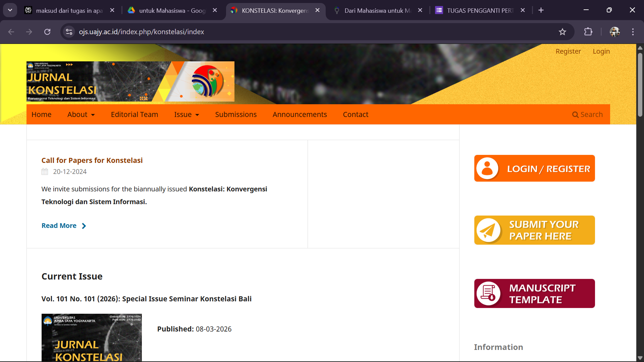Minimize the Chrome window
This screenshot has height=362, width=644.
[586, 10]
